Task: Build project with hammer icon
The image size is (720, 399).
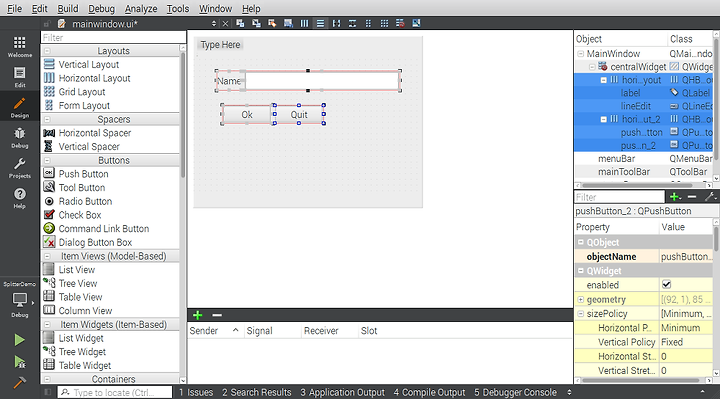Action: [x=19, y=382]
